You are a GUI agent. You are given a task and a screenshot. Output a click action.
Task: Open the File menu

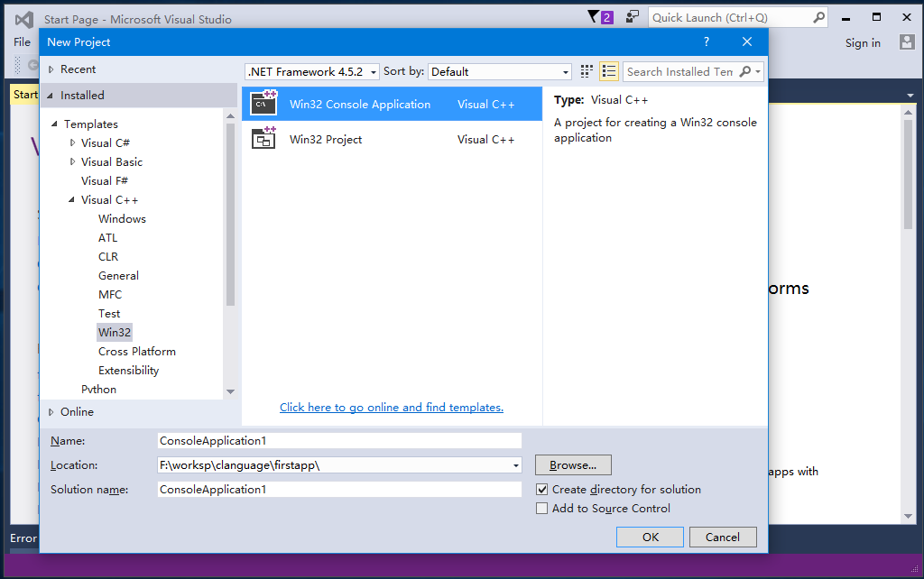click(x=23, y=42)
